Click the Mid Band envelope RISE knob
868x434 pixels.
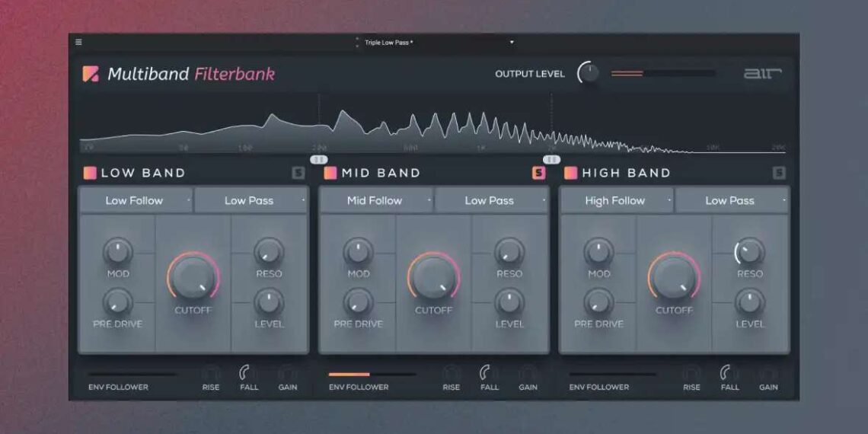point(452,373)
